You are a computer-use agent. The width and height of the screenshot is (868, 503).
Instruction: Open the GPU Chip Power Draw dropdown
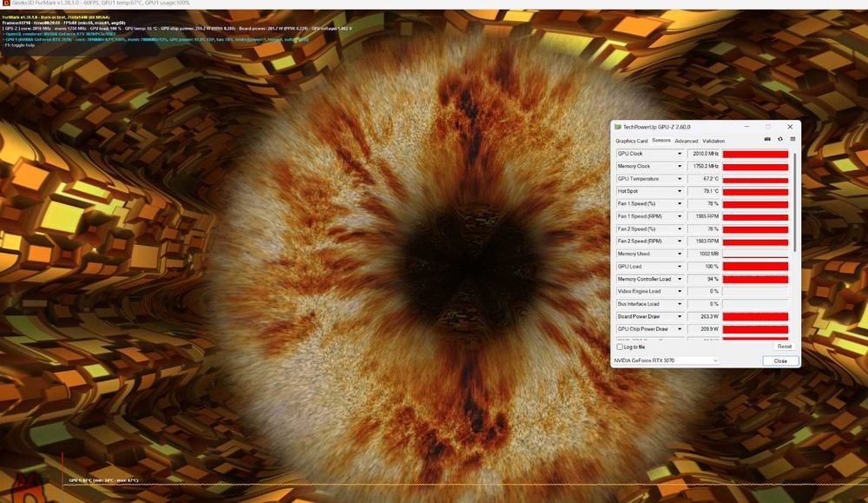pos(680,329)
